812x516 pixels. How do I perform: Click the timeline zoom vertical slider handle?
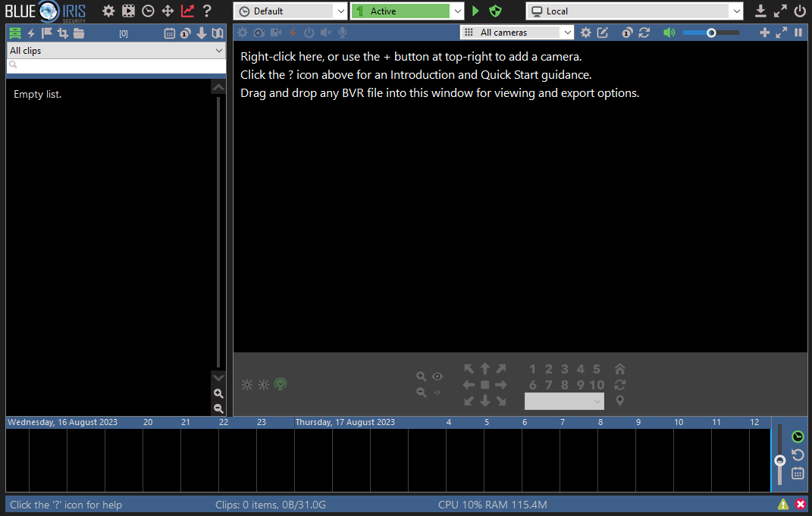pyautogui.click(x=780, y=460)
